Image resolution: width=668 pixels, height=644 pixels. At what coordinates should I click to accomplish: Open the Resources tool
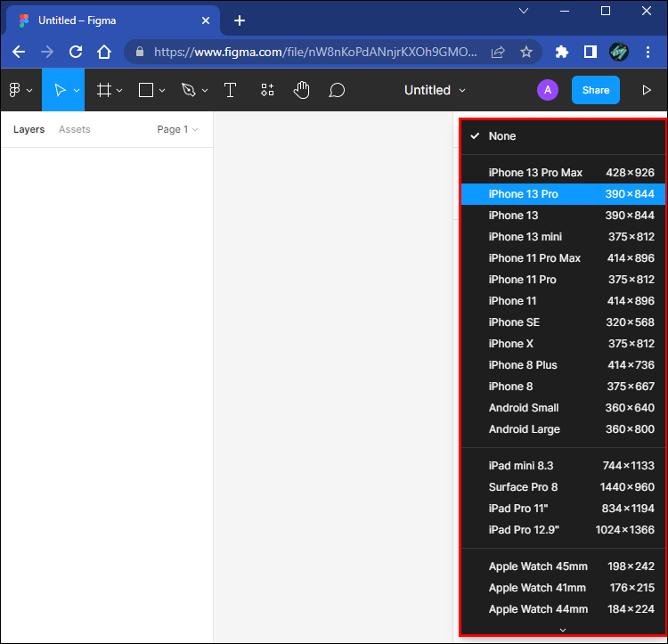[267, 90]
